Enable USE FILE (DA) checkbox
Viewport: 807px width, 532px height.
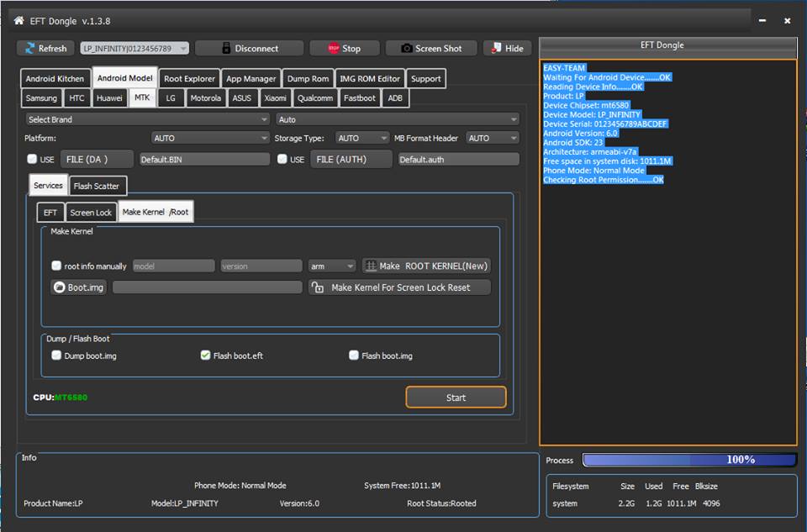[32, 159]
